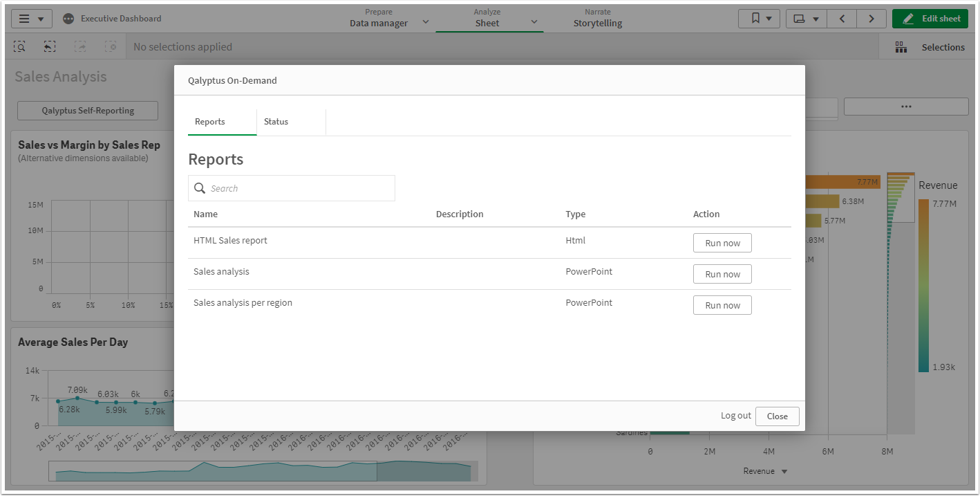
Task: Focus the reports Search field
Action: point(301,188)
